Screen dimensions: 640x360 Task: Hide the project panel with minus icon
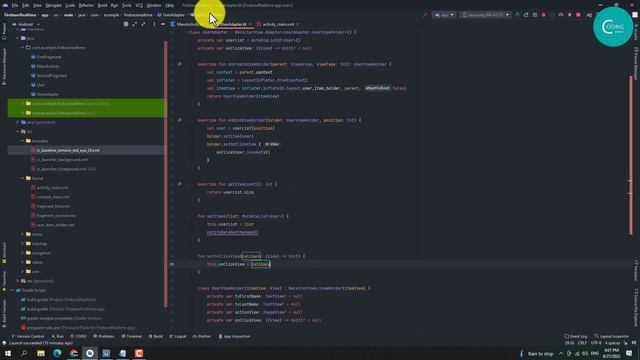(163, 24)
